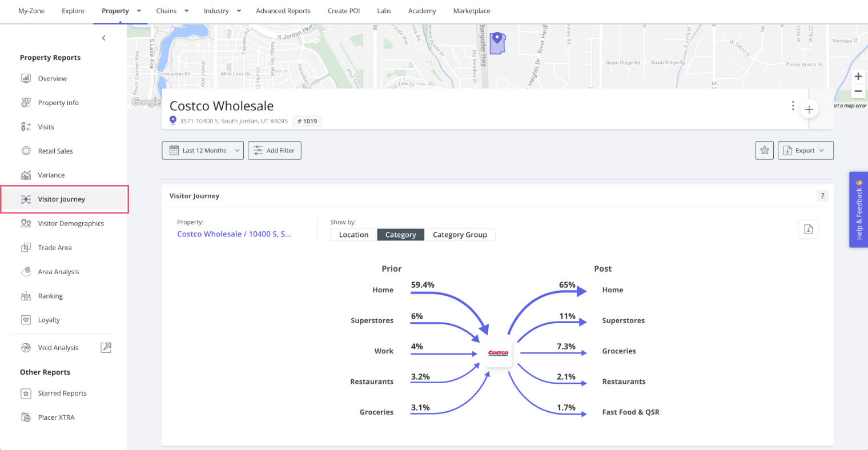Click the Post Restaurants label
Screen dimensions: 868x450
(624, 381)
